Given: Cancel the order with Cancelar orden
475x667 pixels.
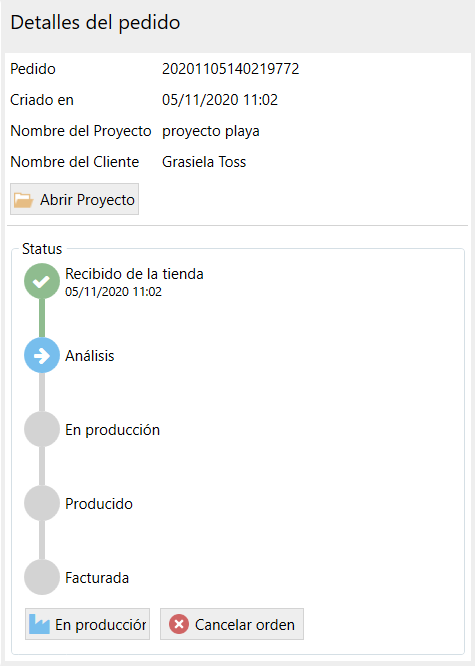Looking at the screenshot, I should pyautogui.click(x=232, y=624).
